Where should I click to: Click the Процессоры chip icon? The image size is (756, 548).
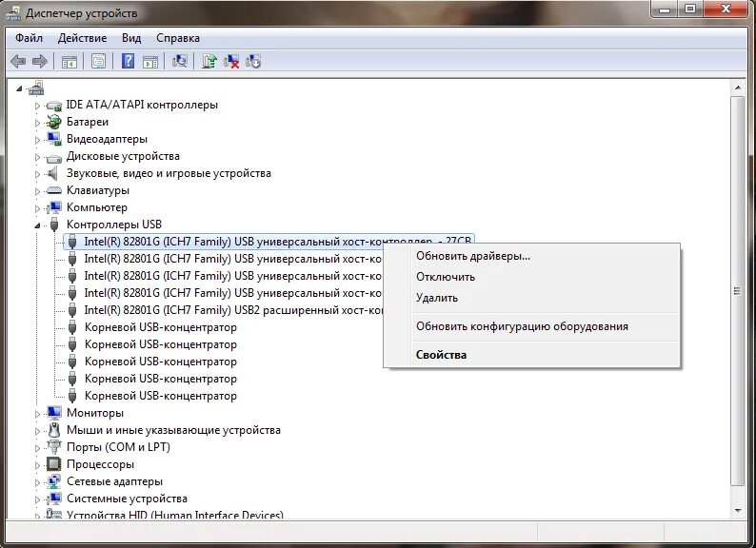click(x=53, y=464)
